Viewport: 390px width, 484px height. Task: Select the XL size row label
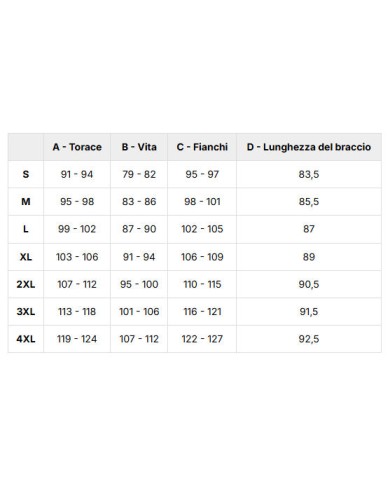click(x=26, y=257)
